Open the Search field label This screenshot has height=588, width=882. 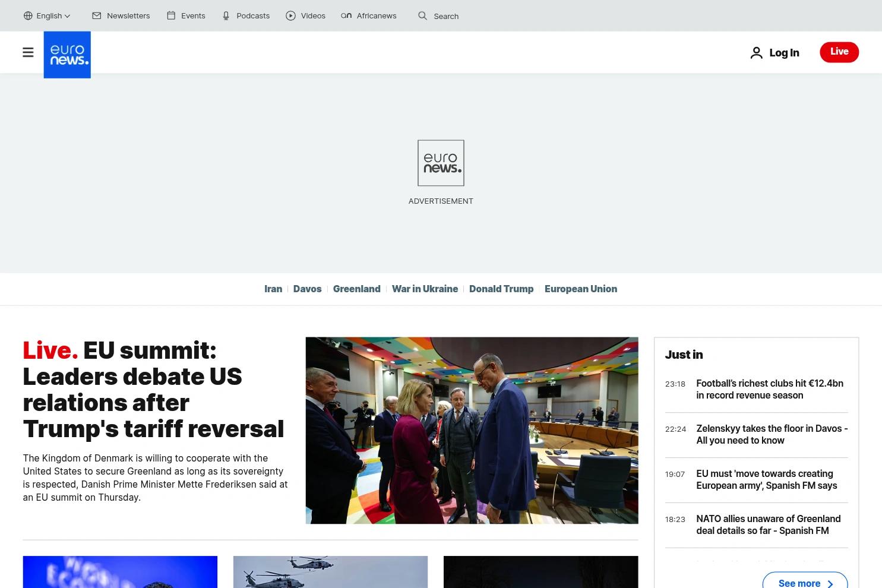(x=446, y=16)
